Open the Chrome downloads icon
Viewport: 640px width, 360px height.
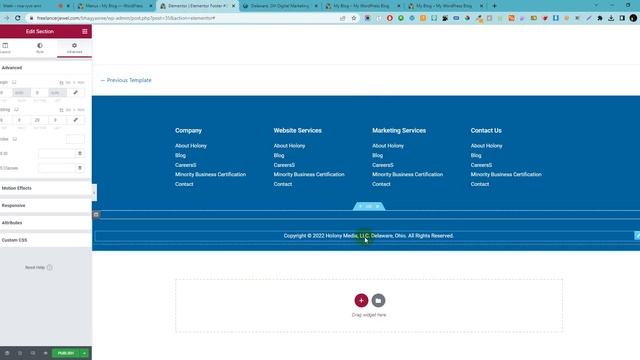pos(611,18)
